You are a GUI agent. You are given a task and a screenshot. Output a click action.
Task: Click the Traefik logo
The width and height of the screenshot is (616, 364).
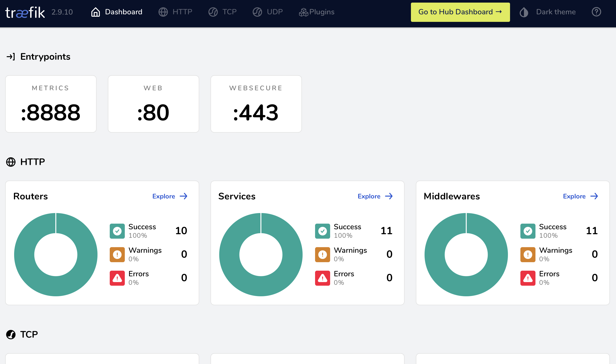25,12
